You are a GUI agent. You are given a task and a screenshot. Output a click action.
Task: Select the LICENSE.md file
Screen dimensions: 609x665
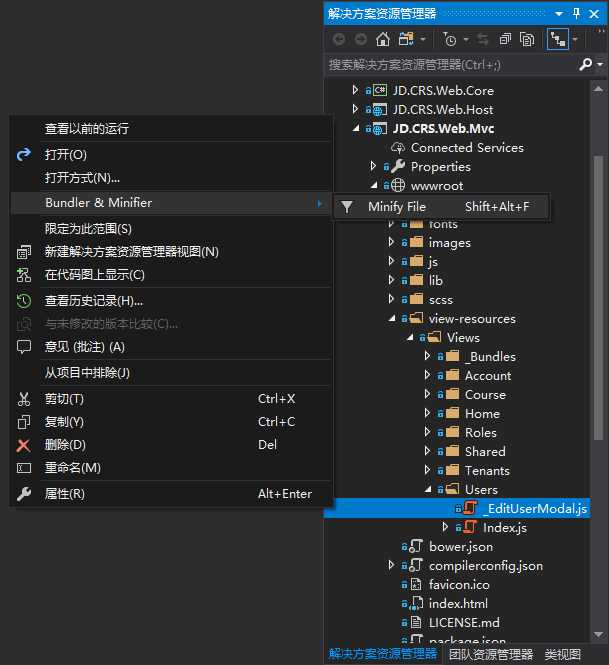click(x=464, y=623)
